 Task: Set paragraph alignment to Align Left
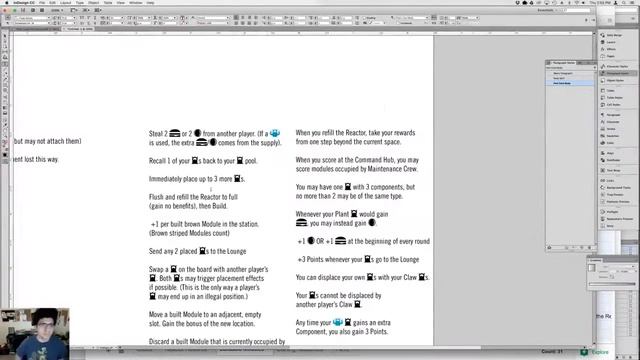pyautogui.click(x=236, y=18)
